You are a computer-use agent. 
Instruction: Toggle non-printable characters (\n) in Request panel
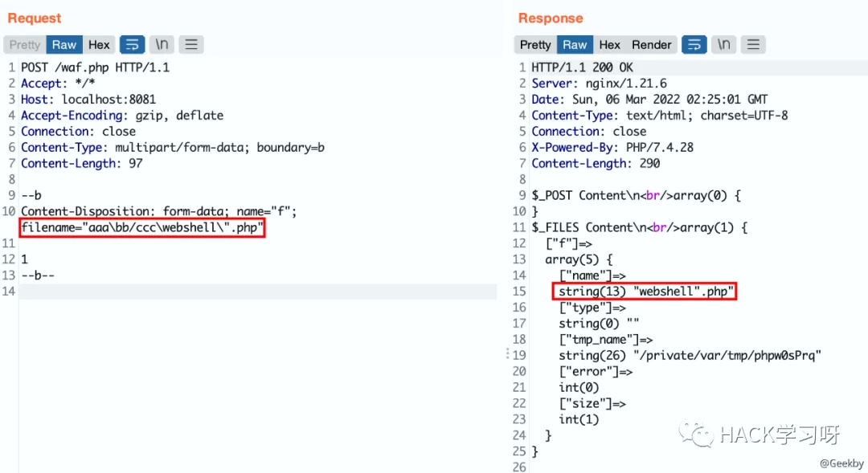162,45
